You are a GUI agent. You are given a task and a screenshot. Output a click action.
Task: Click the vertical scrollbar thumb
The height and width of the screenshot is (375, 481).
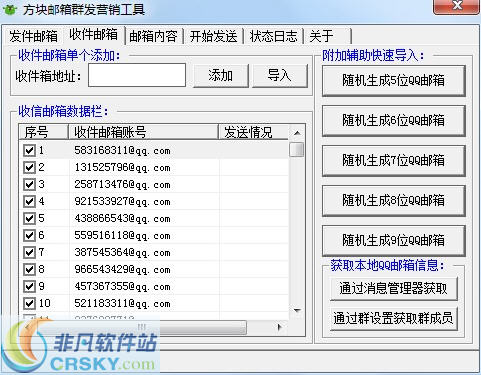tap(297, 149)
